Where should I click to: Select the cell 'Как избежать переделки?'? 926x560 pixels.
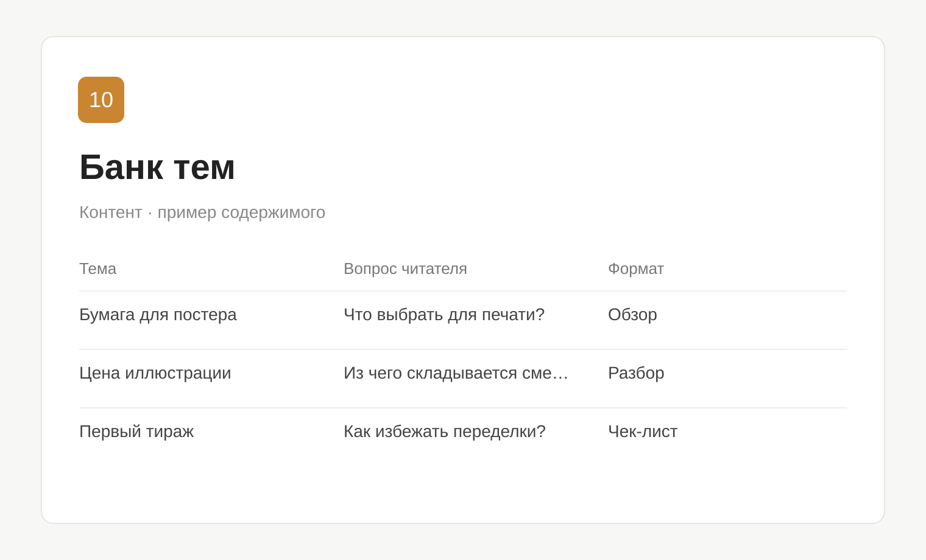coord(445,432)
